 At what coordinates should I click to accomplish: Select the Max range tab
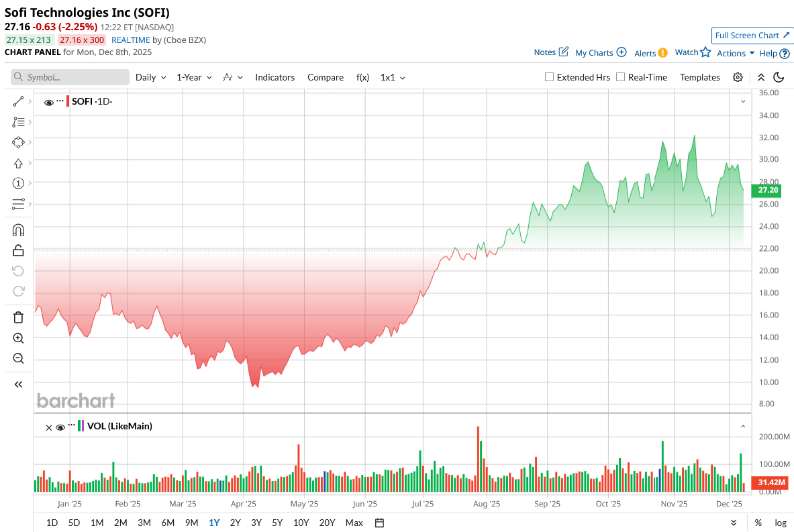click(354, 523)
